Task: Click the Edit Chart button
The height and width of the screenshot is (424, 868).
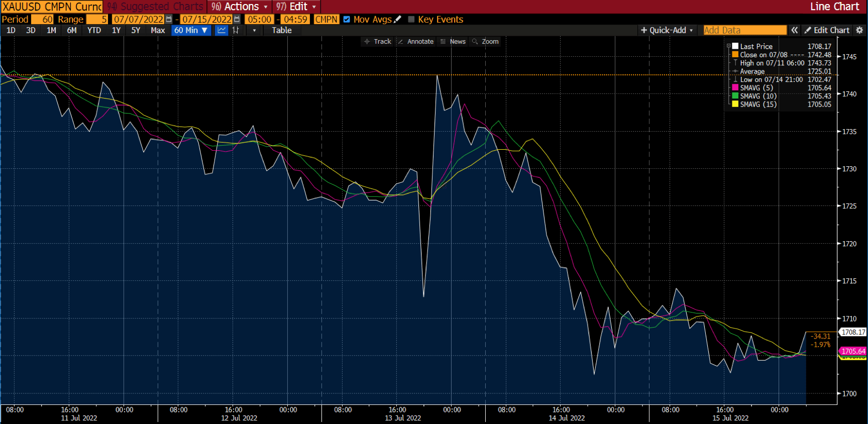Action: pos(827,30)
